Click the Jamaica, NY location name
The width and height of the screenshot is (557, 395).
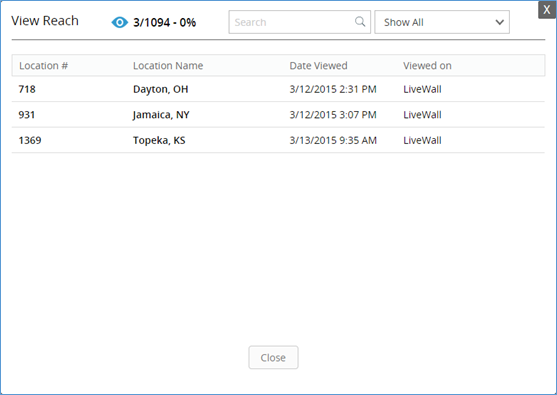coord(161,115)
